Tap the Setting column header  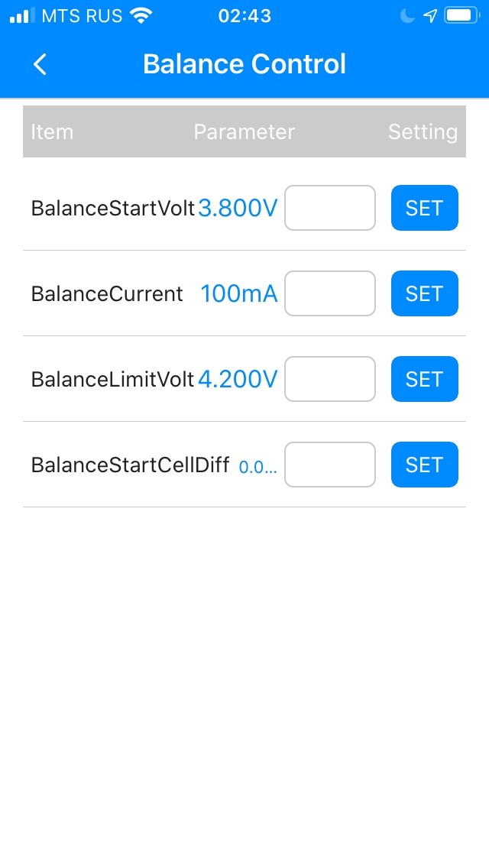(423, 132)
